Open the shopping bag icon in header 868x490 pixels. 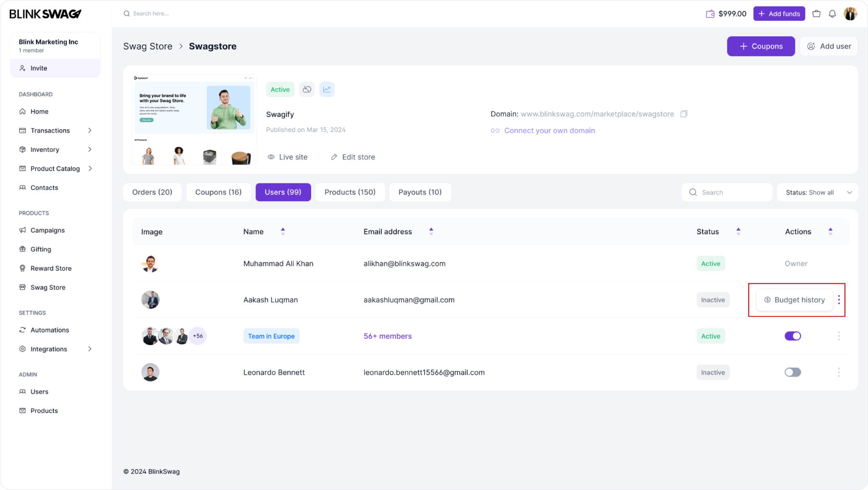816,14
